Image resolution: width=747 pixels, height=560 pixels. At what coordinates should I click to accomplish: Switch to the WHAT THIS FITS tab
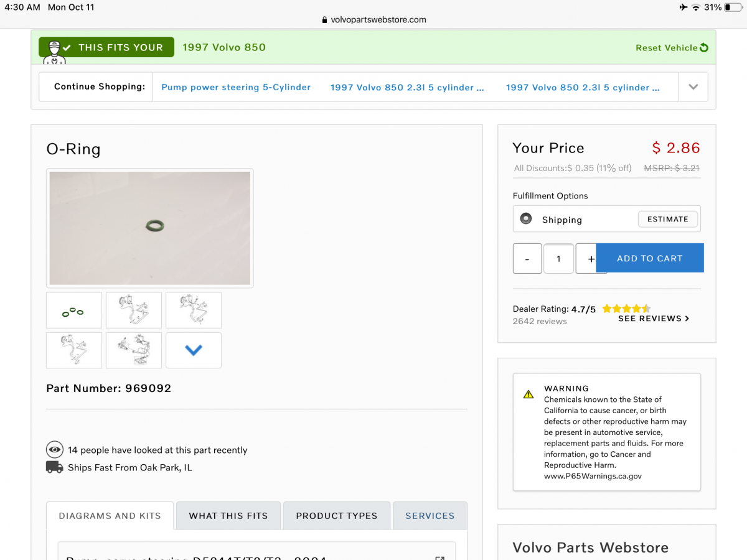coord(228,516)
